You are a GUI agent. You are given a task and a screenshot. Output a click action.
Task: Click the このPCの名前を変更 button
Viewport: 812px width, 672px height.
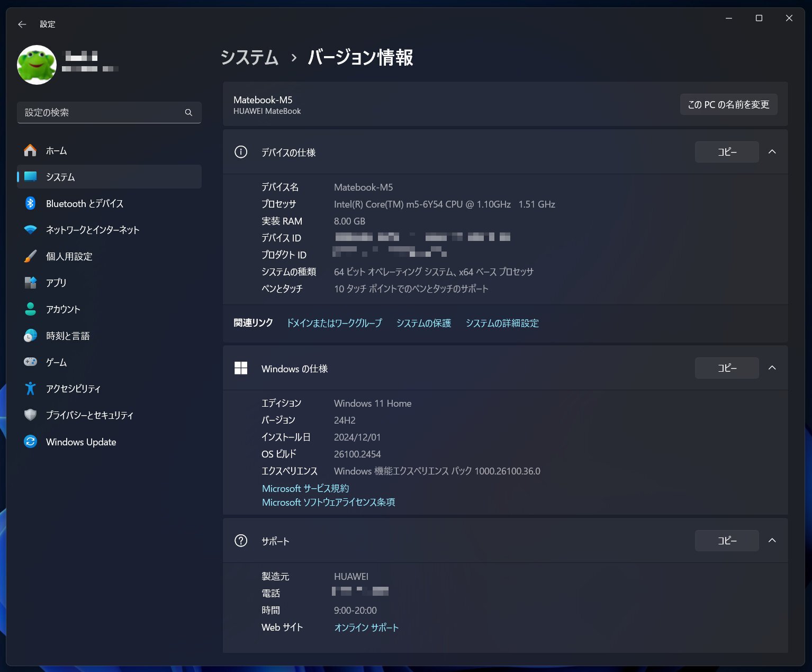[728, 104]
